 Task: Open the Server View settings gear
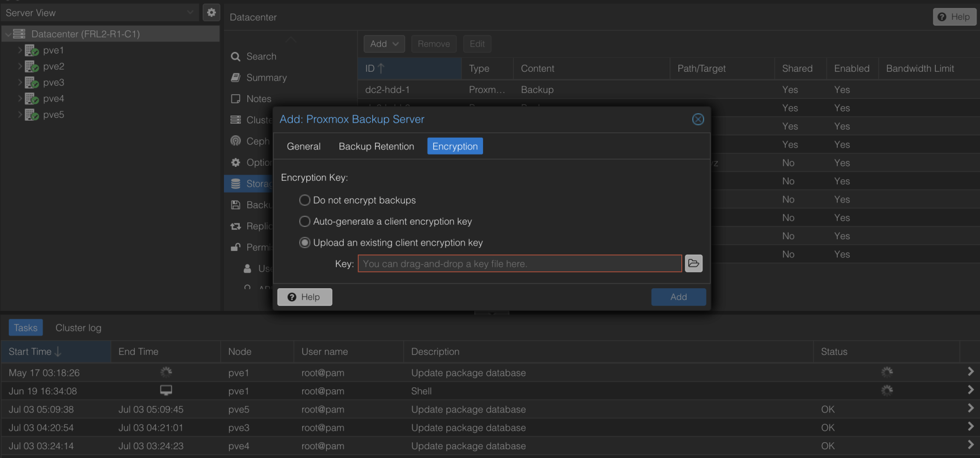[x=211, y=12]
